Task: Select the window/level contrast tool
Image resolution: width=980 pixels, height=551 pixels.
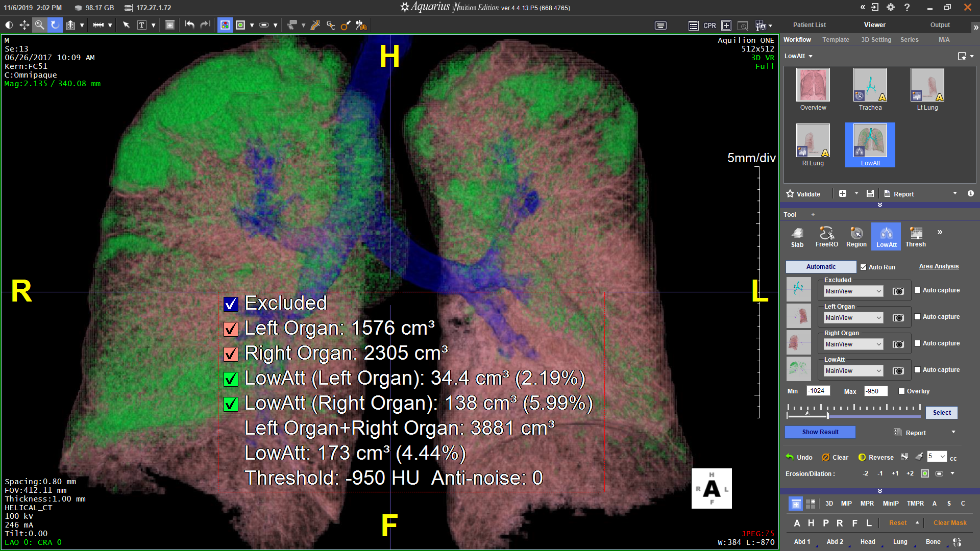Action: (9, 25)
